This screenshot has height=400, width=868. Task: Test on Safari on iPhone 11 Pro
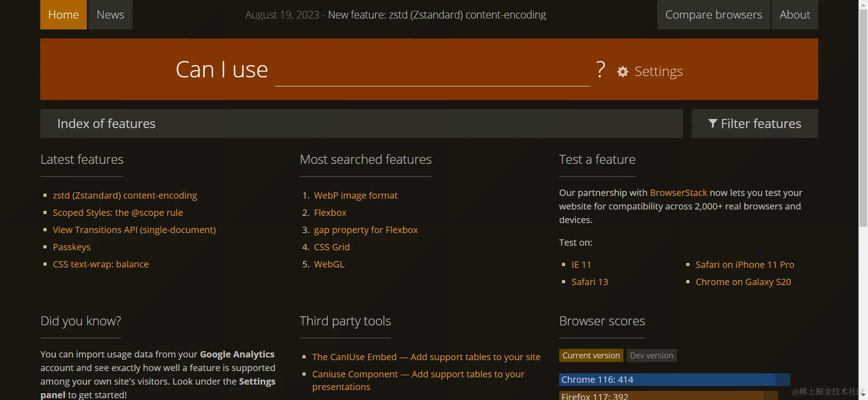click(x=745, y=265)
